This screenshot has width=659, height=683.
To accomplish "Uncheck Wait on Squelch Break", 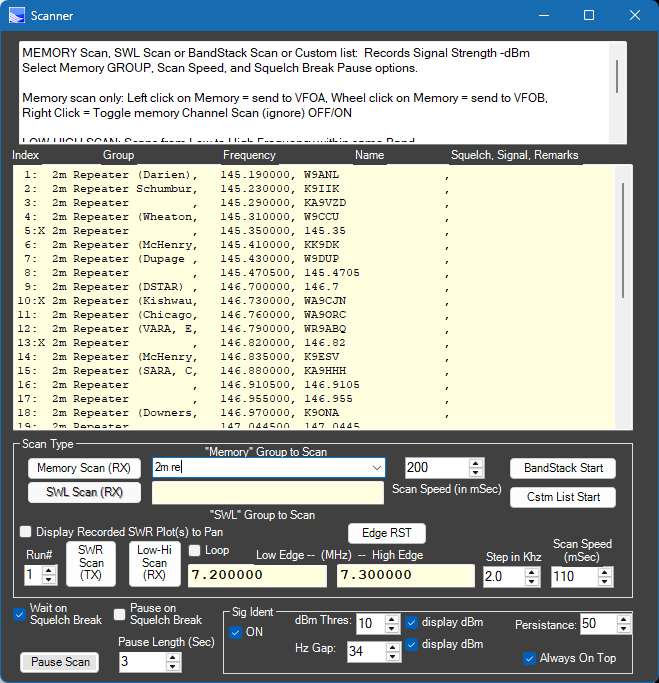I will 21,614.
